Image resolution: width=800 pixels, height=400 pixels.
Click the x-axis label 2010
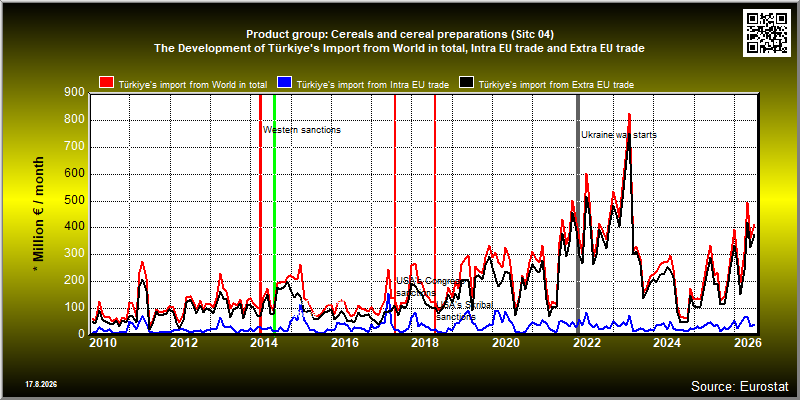[104, 342]
